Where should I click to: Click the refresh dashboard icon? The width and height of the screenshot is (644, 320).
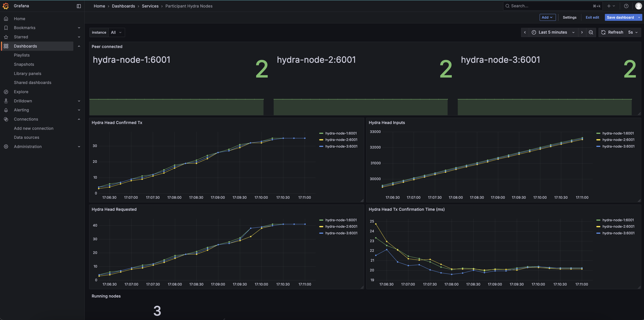tap(603, 32)
